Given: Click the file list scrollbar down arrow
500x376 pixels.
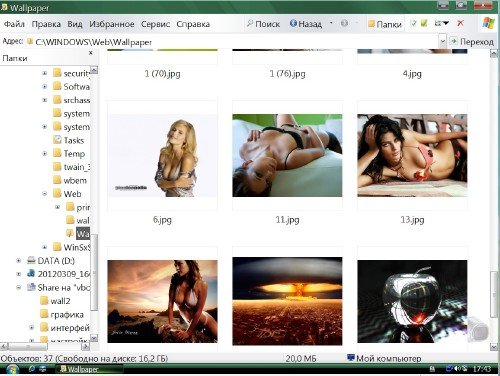Looking at the screenshot, I should (494, 347).
